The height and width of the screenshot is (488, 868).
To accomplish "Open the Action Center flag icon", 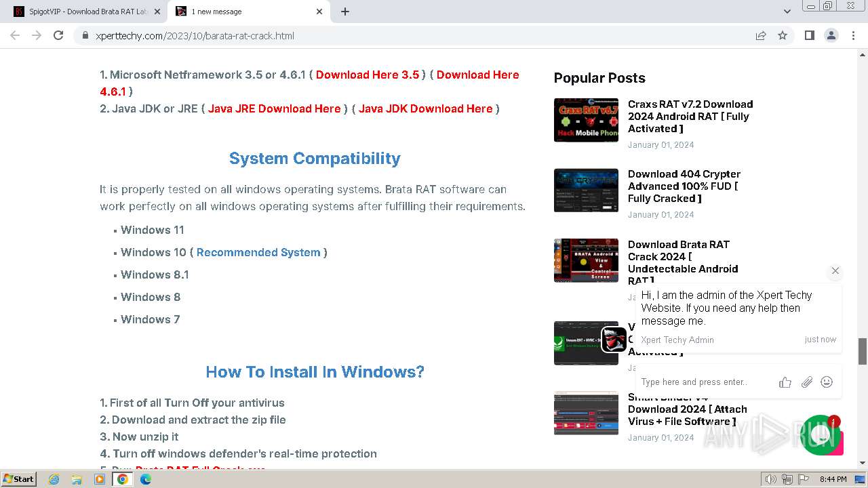I will (803, 479).
